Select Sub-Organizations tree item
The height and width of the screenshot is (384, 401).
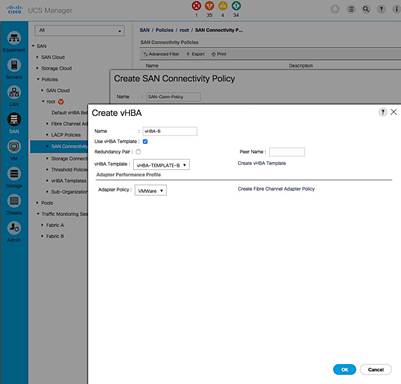tap(69, 192)
